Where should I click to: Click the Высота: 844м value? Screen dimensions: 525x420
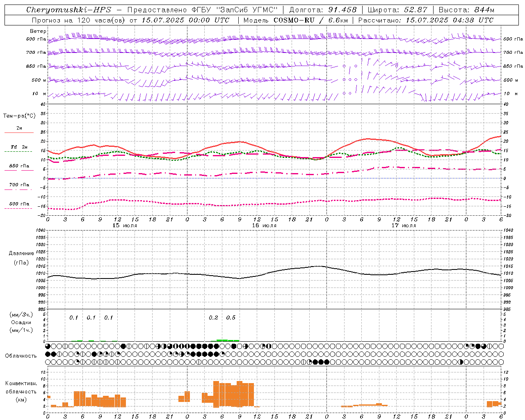click(466, 10)
